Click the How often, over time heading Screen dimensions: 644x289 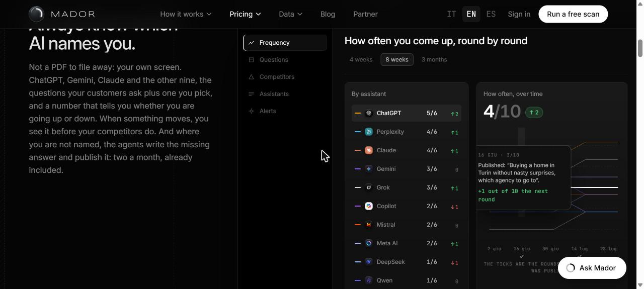[513, 94]
